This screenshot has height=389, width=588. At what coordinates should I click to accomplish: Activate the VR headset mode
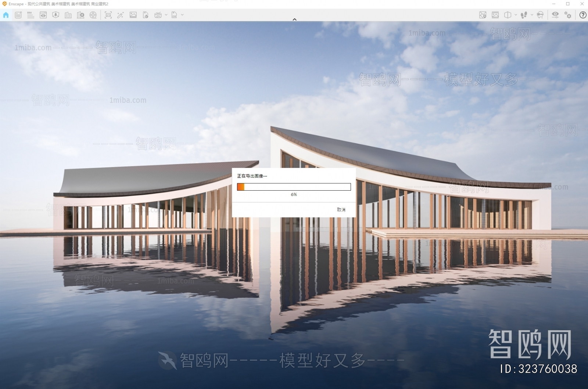pos(541,15)
